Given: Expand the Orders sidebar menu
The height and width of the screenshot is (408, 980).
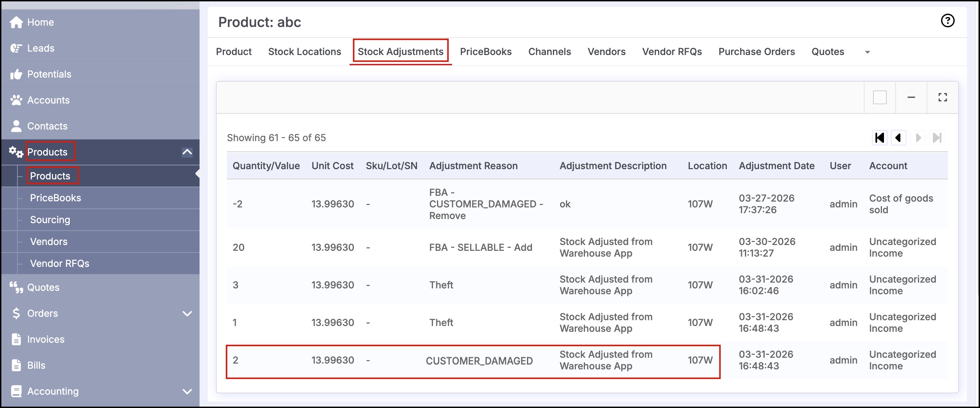Looking at the screenshot, I should (x=187, y=313).
